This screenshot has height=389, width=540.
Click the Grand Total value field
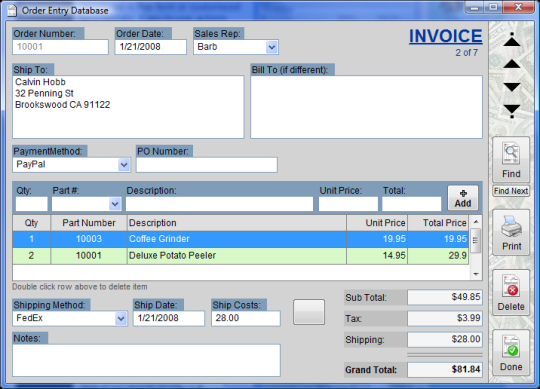coord(445,370)
